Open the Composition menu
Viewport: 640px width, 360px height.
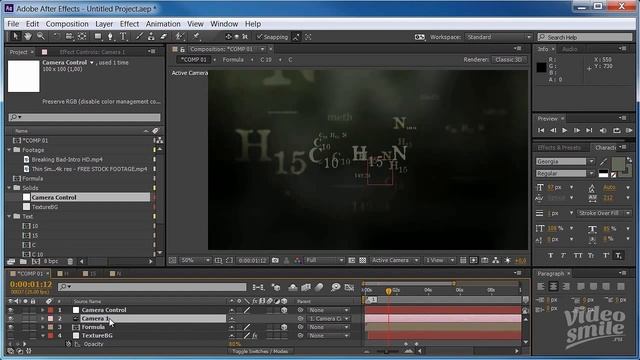tap(67, 24)
